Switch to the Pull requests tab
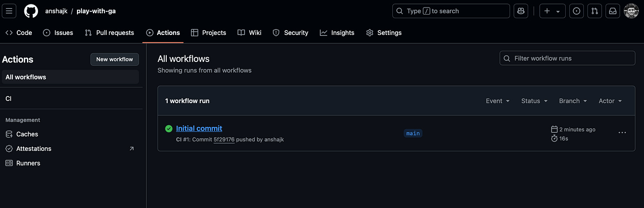The height and width of the screenshot is (208, 644). [x=109, y=33]
